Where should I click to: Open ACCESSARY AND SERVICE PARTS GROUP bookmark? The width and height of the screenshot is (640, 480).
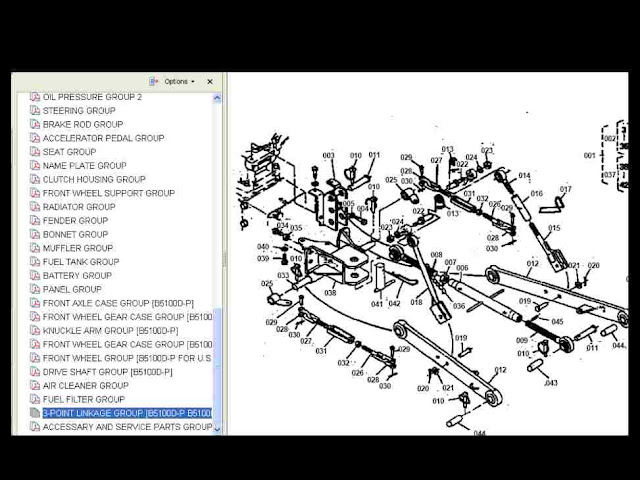click(x=127, y=427)
